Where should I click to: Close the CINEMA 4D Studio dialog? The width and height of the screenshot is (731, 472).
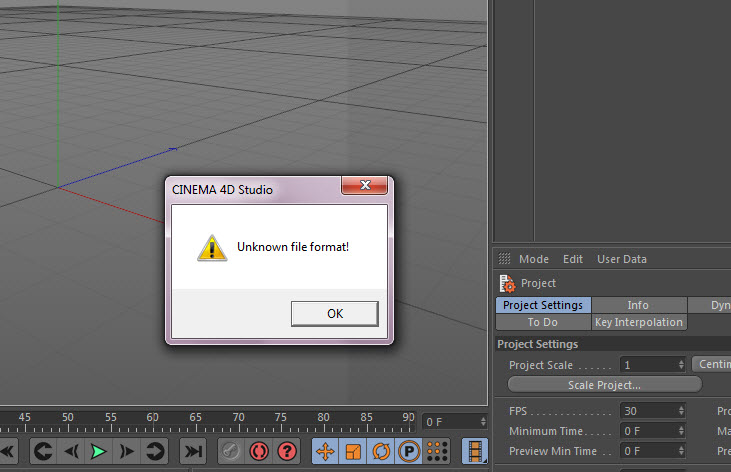point(365,185)
